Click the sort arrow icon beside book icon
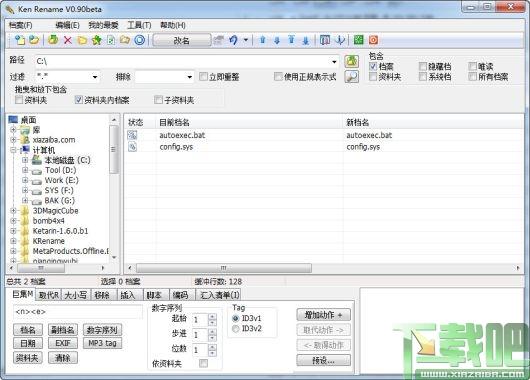530x380 pixels. 340,40
